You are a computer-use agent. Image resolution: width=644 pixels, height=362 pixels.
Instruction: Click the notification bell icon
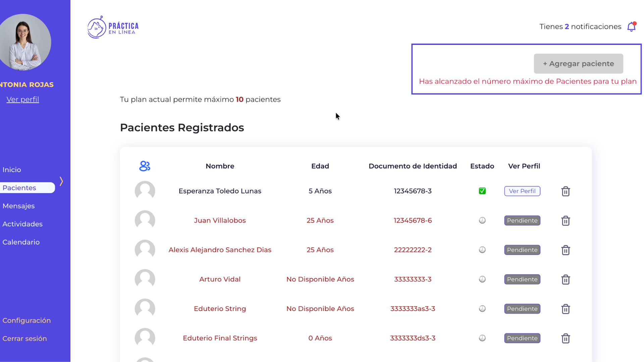(x=632, y=26)
